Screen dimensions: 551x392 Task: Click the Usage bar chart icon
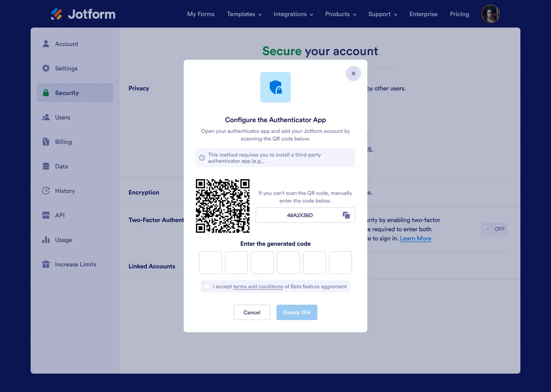click(46, 240)
